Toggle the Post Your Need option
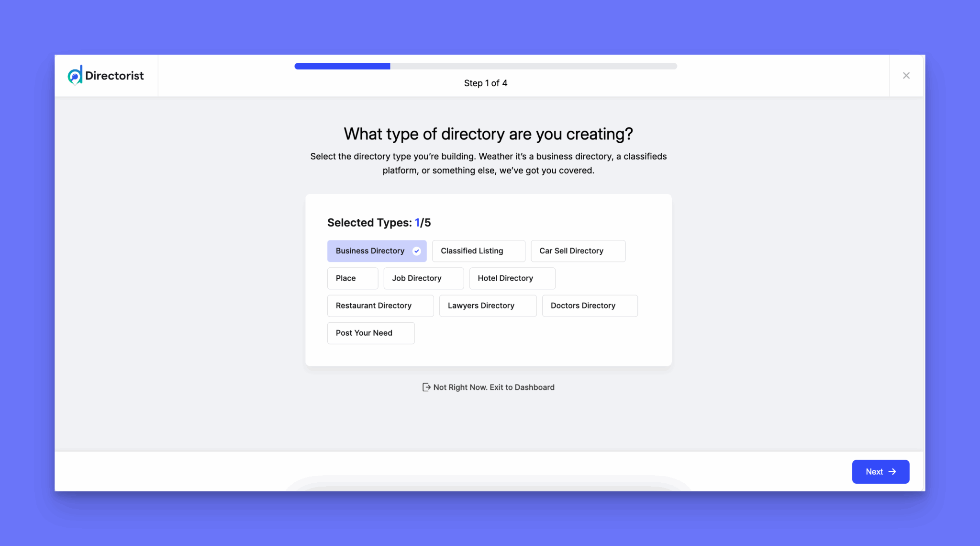Screen dimensions: 980x546 370,333
